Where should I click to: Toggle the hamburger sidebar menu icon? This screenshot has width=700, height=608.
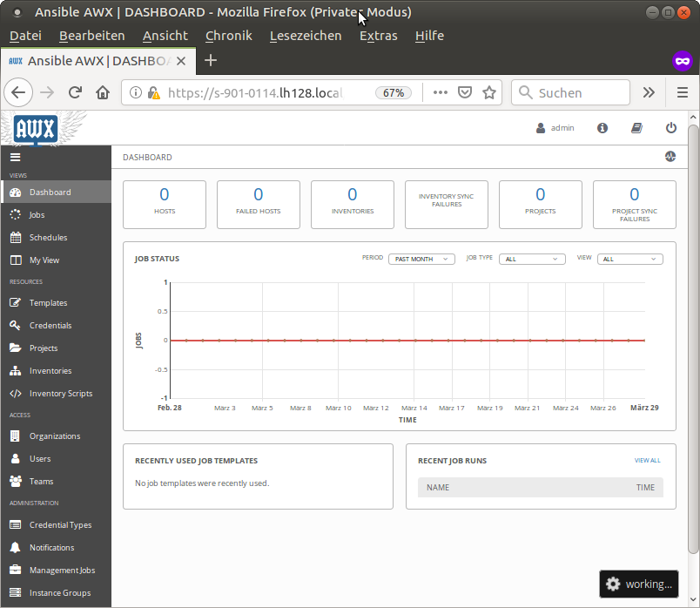pos(16,158)
